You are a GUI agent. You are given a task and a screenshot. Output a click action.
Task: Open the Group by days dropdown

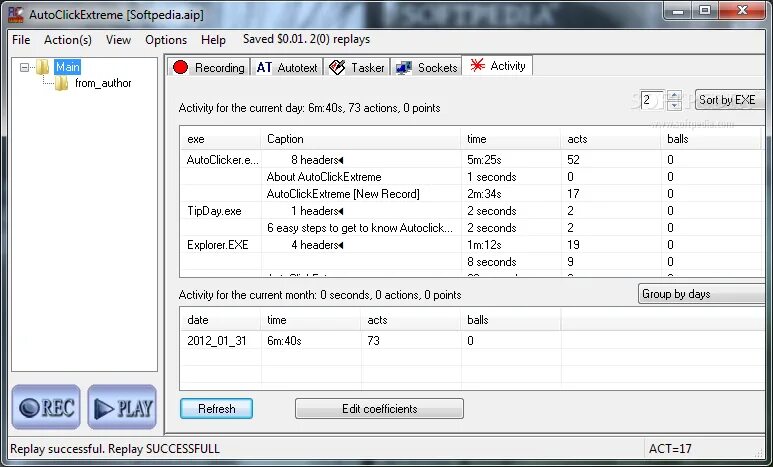(702, 294)
